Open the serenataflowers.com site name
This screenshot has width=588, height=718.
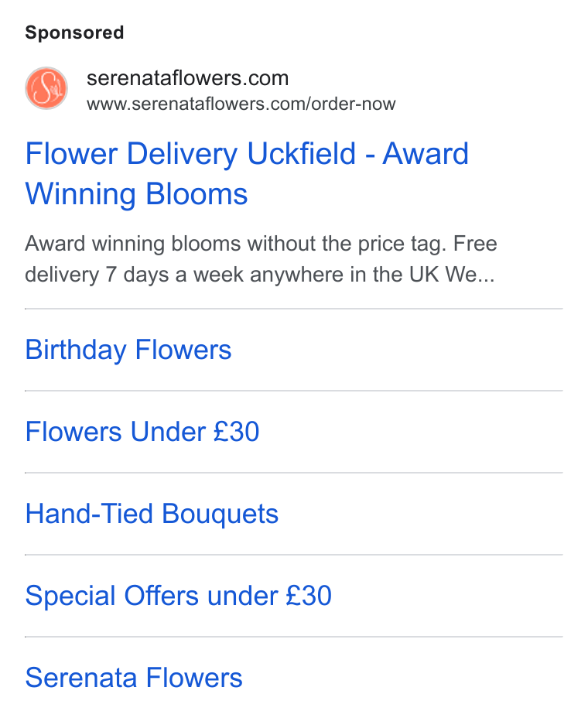(x=188, y=78)
